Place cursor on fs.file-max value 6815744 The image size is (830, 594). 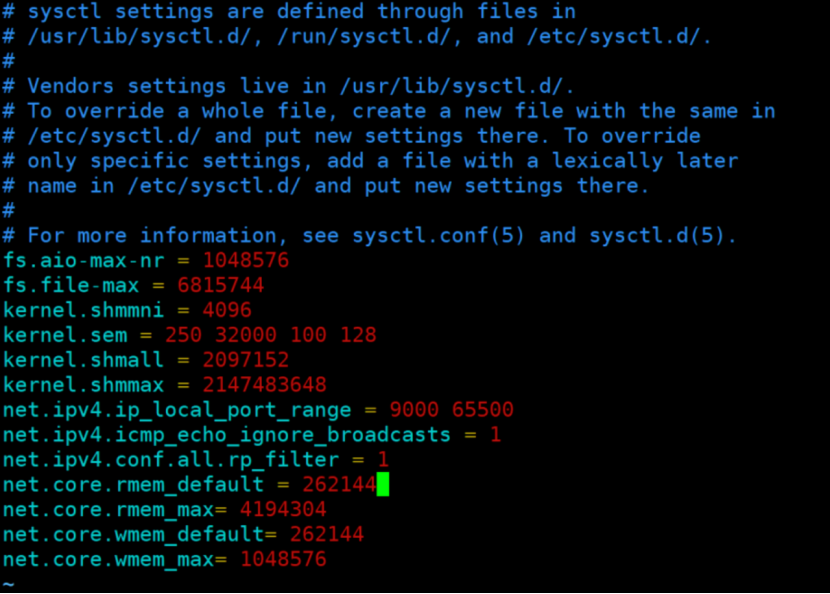click(x=220, y=285)
